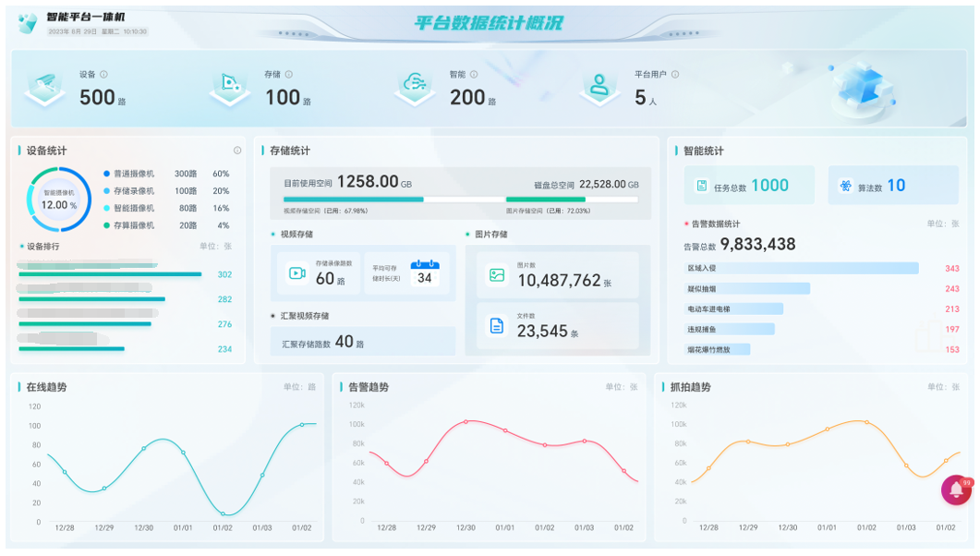This screenshot has height=556, width=980.
Task: Click the 在线趋势 data point at 12/30
Action: point(144,448)
